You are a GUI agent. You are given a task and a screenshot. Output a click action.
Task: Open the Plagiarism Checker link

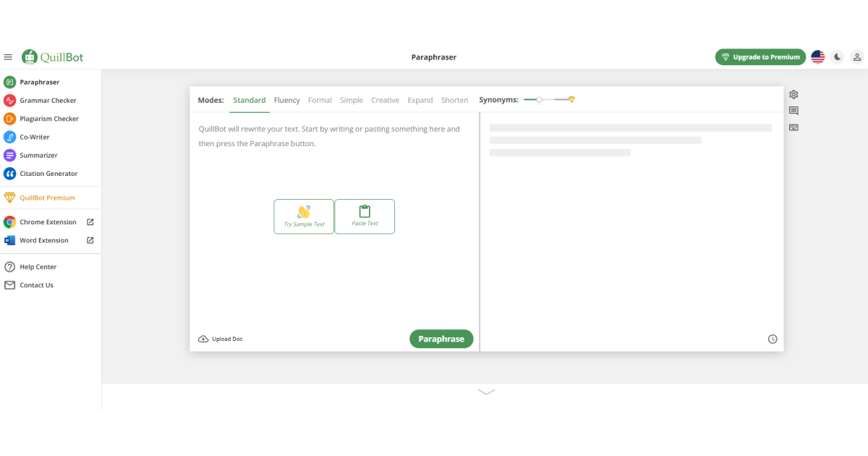coord(49,119)
